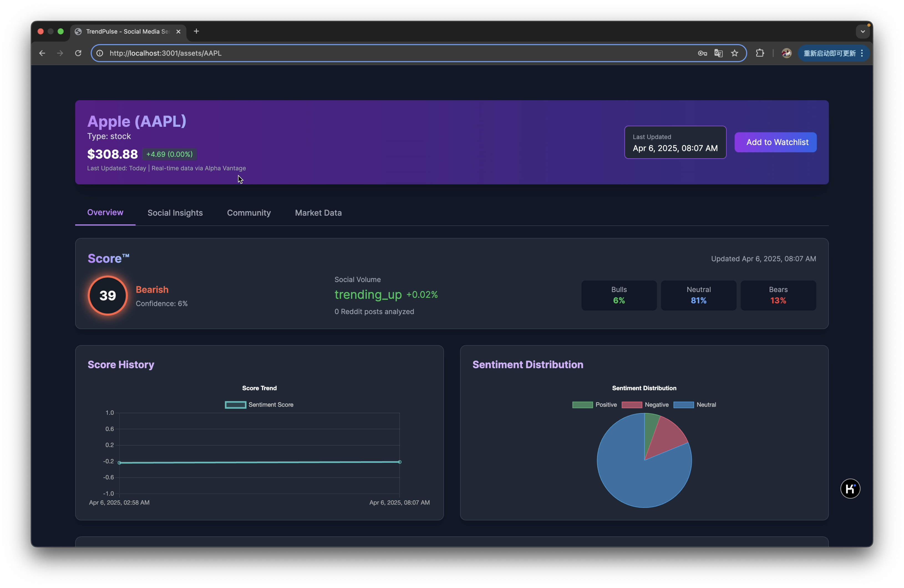This screenshot has height=588, width=904.
Task: Expand the tab search chevron dropdown
Action: [863, 32]
